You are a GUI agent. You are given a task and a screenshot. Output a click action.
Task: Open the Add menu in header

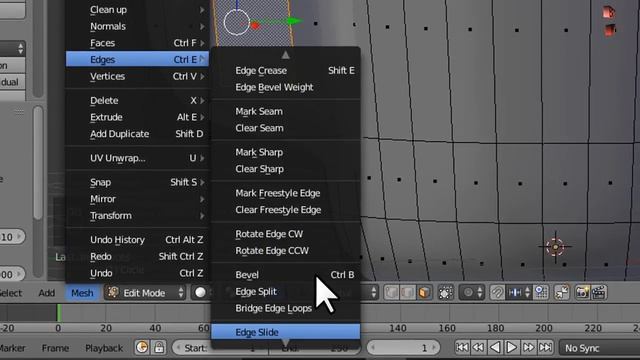tap(47, 293)
